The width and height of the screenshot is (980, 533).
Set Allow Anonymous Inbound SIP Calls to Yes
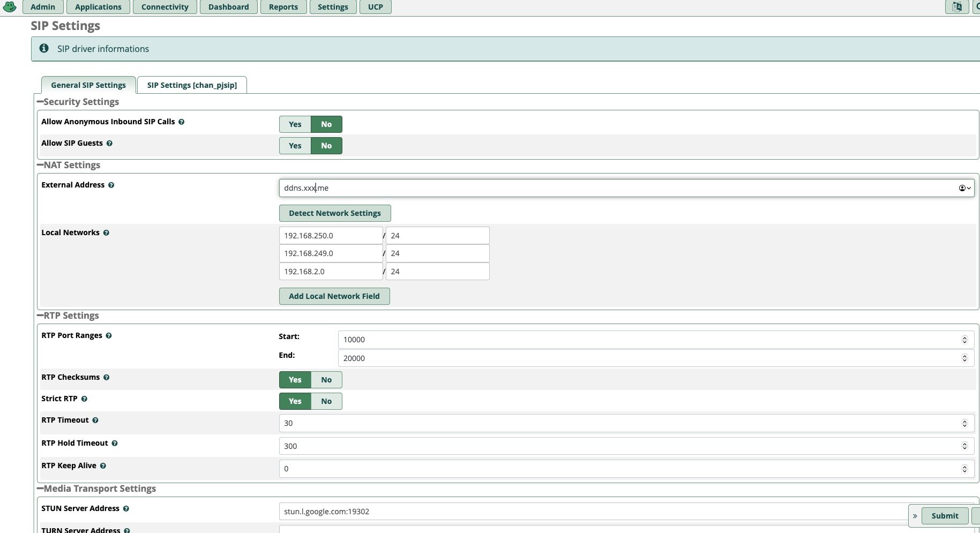(x=295, y=124)
